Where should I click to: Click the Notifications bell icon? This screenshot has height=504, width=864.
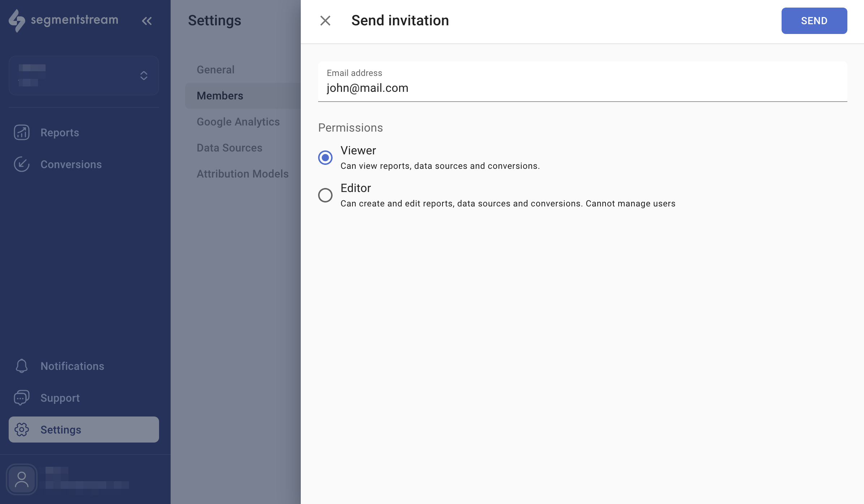pos(22,366)
